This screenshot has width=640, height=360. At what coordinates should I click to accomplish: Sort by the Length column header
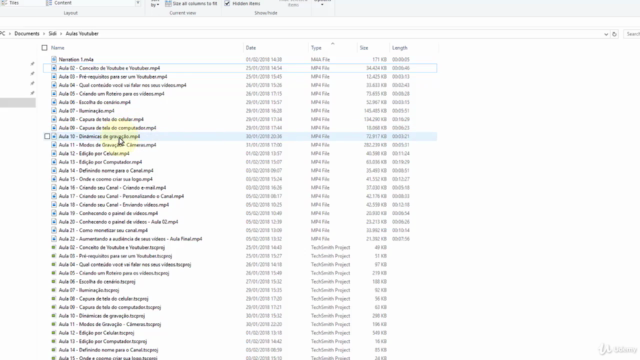click(400, 48)
